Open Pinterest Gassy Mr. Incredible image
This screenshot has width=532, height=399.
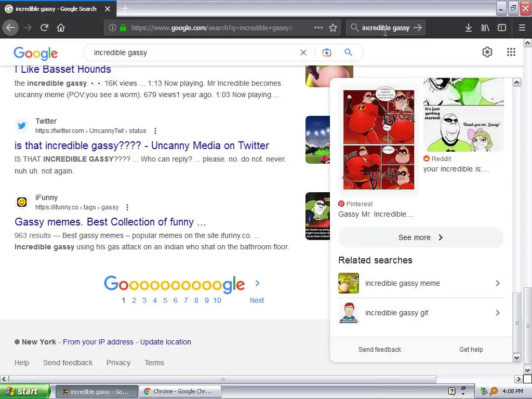pos(379,139)
